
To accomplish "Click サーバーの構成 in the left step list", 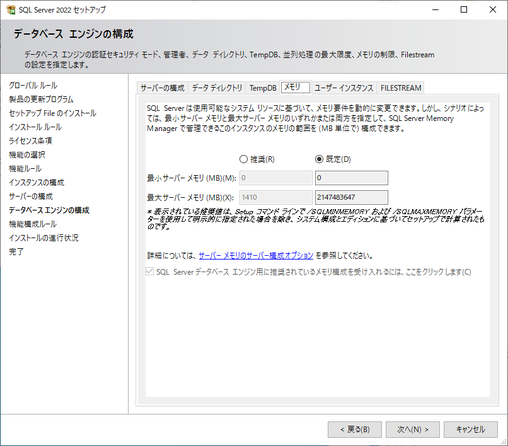I will [31, 196].
